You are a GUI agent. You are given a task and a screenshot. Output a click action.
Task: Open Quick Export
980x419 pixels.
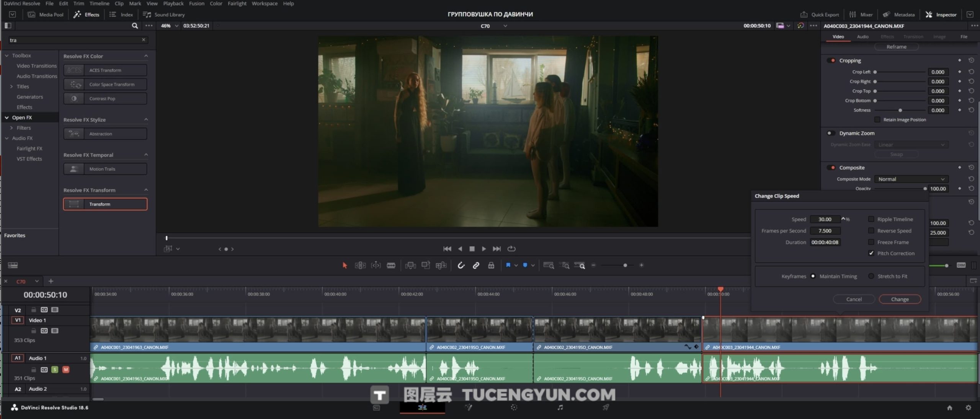pyautogui.click(x=819, y=15)
